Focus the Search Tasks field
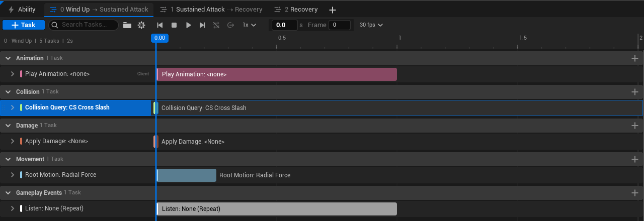Screen dimensions: 644x221 pos(84,25)
